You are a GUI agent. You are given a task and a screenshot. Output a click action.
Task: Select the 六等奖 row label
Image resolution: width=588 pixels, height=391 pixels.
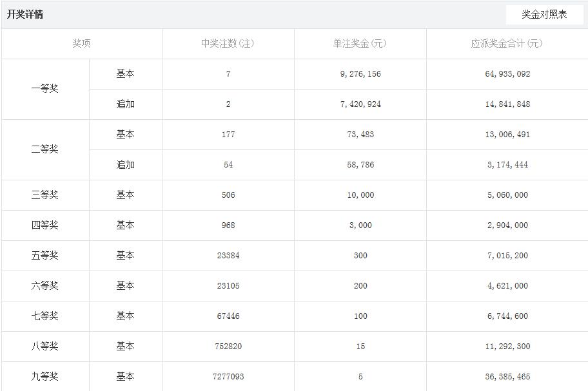[x=45, y=286]
